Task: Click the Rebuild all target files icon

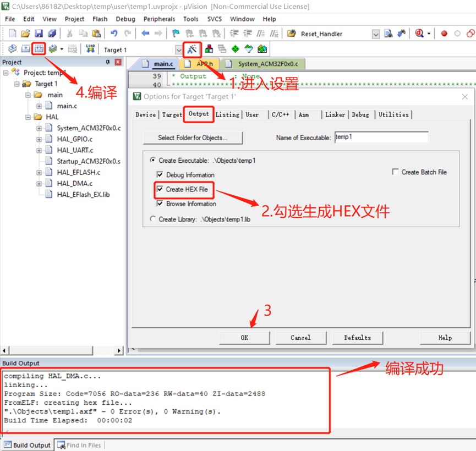Action: point(39,49)
